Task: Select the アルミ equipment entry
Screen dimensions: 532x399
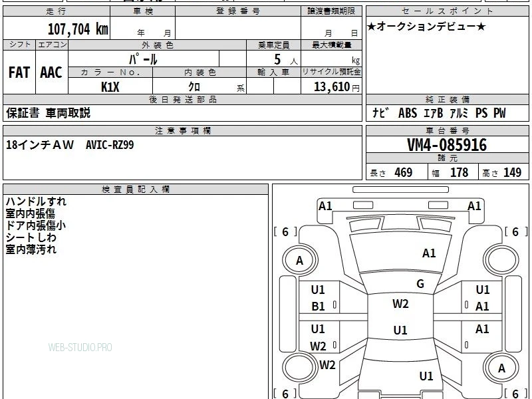Action: (x=459, y=112)
